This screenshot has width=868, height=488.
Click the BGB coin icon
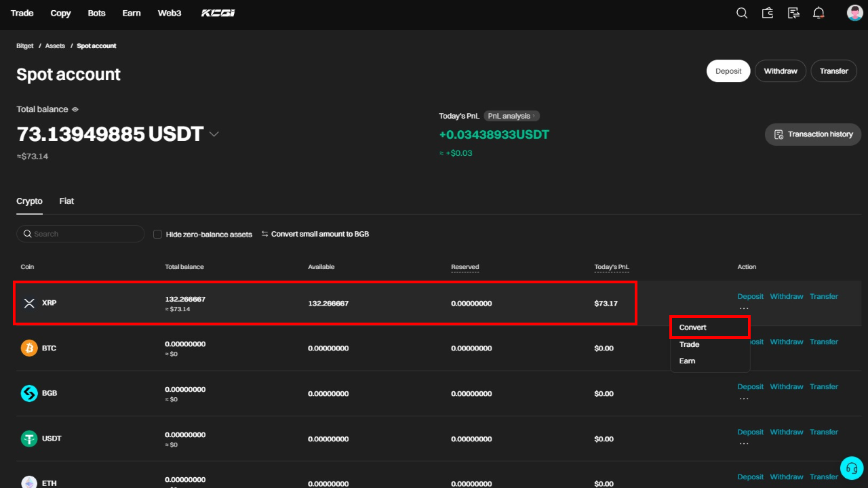coord(29,393)
